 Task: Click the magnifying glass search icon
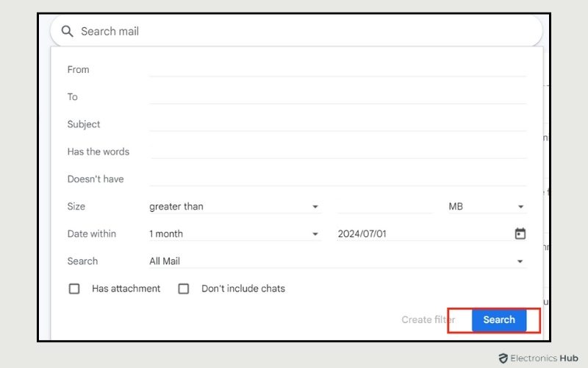68,32
